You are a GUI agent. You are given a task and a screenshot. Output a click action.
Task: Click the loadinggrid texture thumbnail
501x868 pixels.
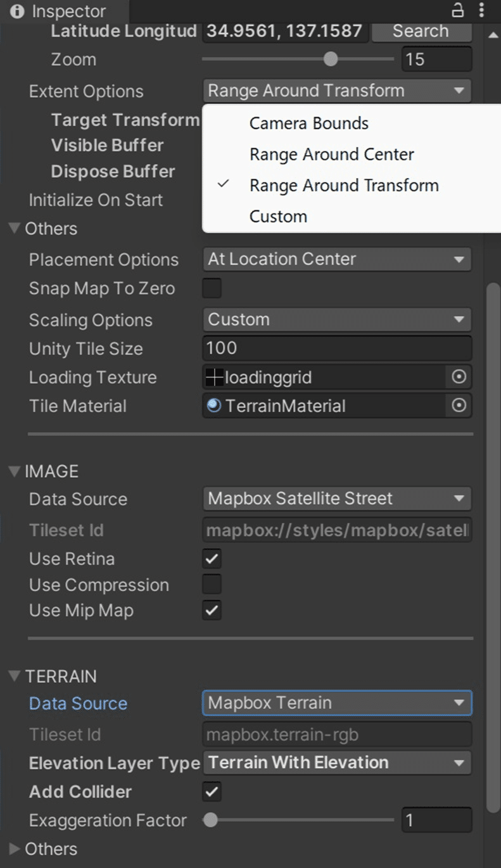tap(213, 377)
